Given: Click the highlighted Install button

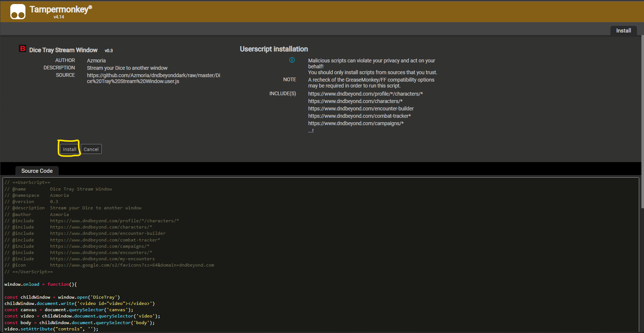Looking at the screenshot, I should pyautogui.click(x=69, y=149).
